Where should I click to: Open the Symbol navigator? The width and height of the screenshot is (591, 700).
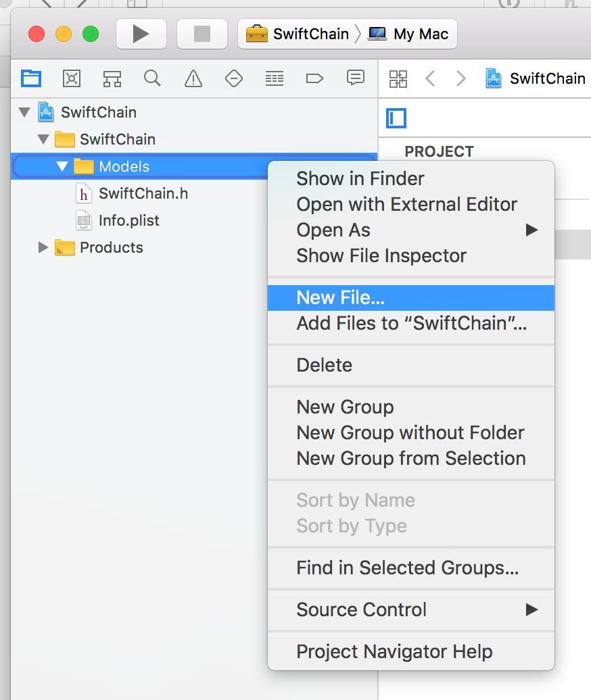pos(112,79)
